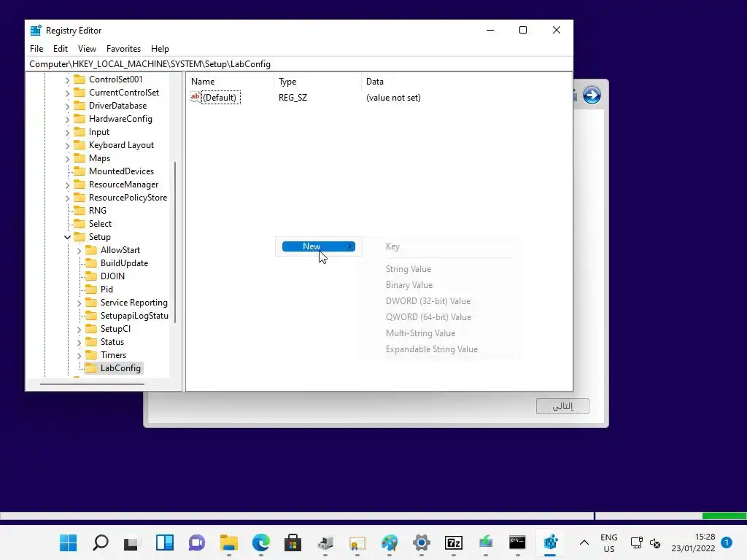Open the muted volume tray icon
This screenshot has height=560, width=747.
[x=655, y=543]
